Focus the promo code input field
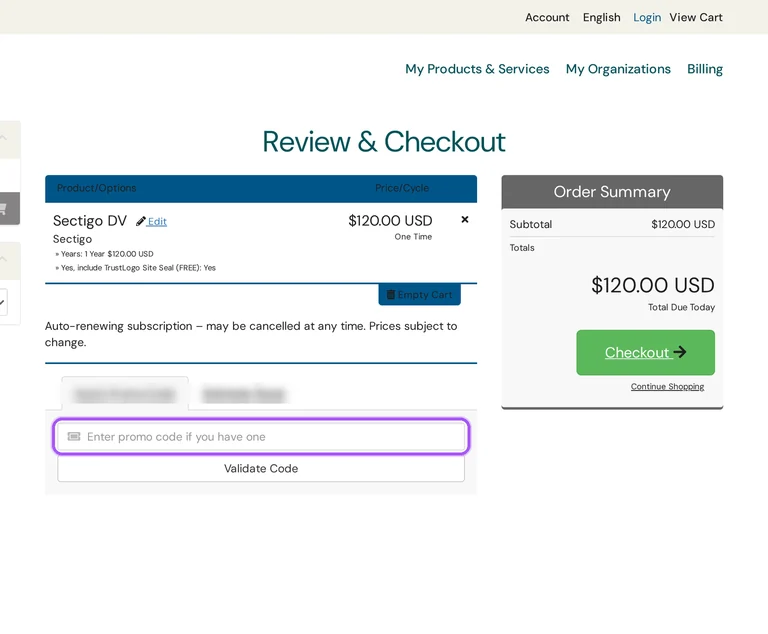Screen dimensions: 768x634 [261, 437]
